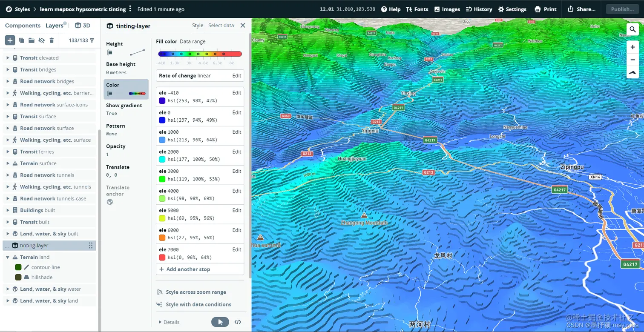This screenshot has width=644, height=332.
Task: Open the Select data tab
Action: point(221,26)
